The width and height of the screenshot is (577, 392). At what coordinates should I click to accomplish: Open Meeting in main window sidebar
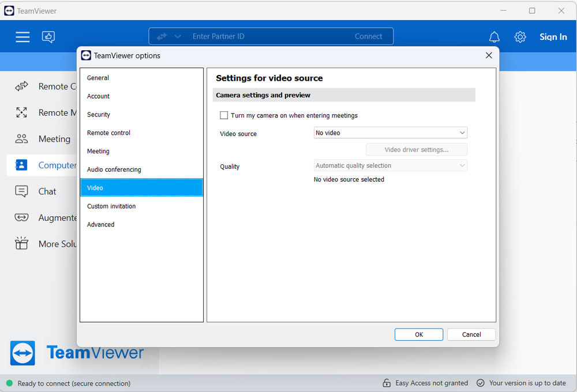coord(54,138)
